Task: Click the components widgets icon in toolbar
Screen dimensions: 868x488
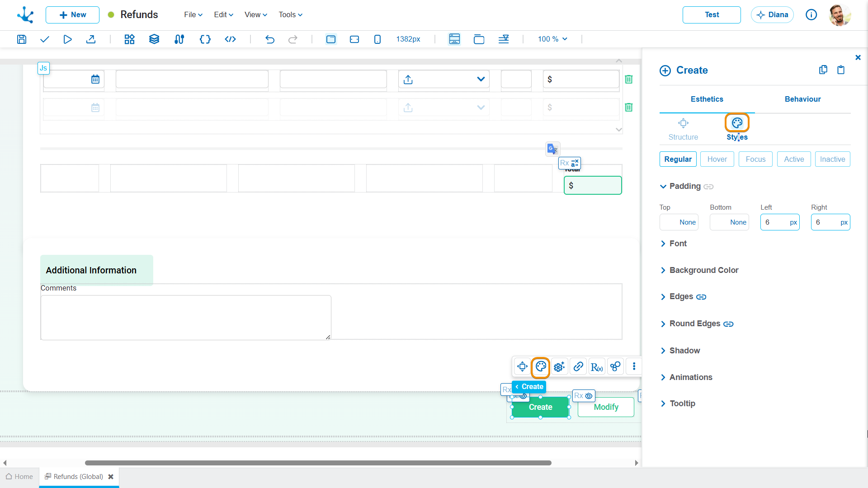Action: pos(129,39)
